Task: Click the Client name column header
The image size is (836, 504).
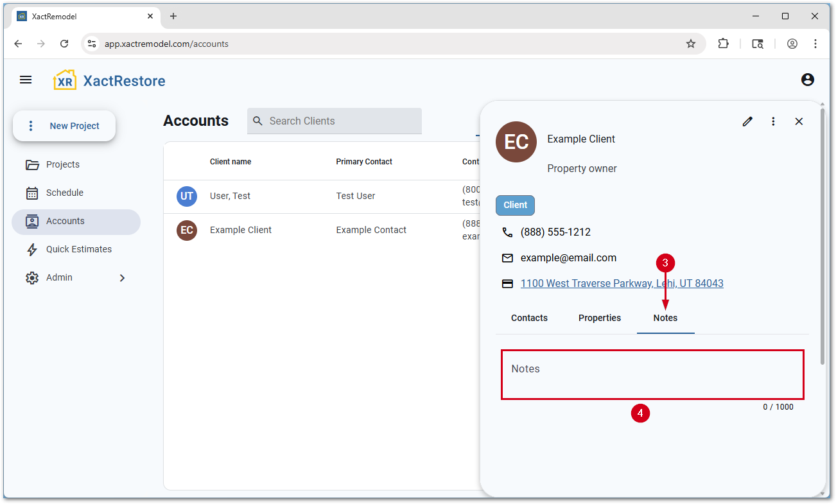Action: [x=231, y=162]
